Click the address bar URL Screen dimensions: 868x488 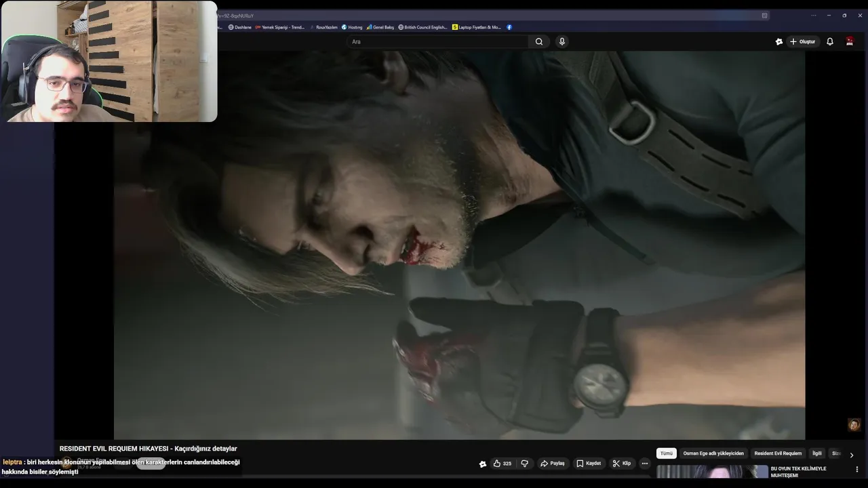coord(235,15)
